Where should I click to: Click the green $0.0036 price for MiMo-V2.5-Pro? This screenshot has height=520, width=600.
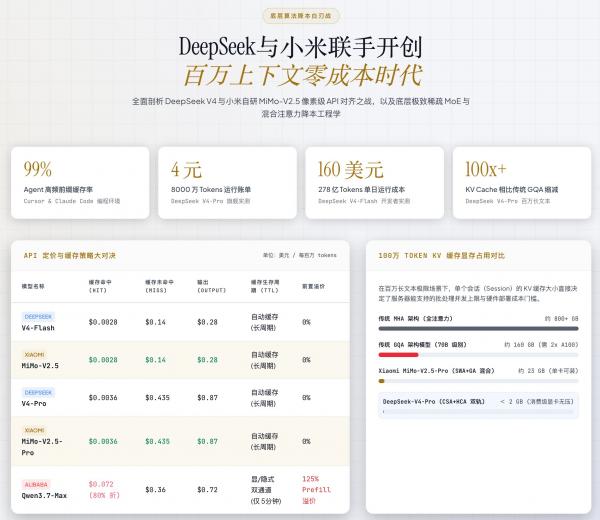click(103, 442)
